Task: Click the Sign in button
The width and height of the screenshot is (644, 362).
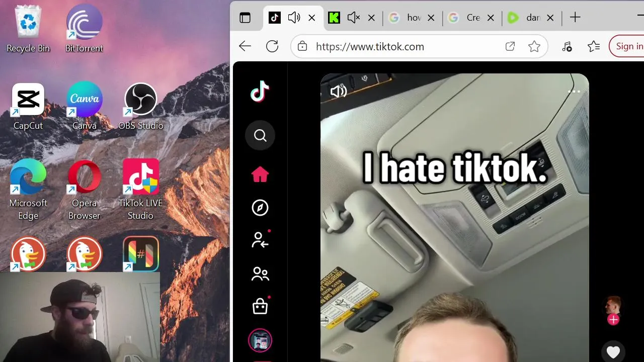Action: (x=627, y=46)
